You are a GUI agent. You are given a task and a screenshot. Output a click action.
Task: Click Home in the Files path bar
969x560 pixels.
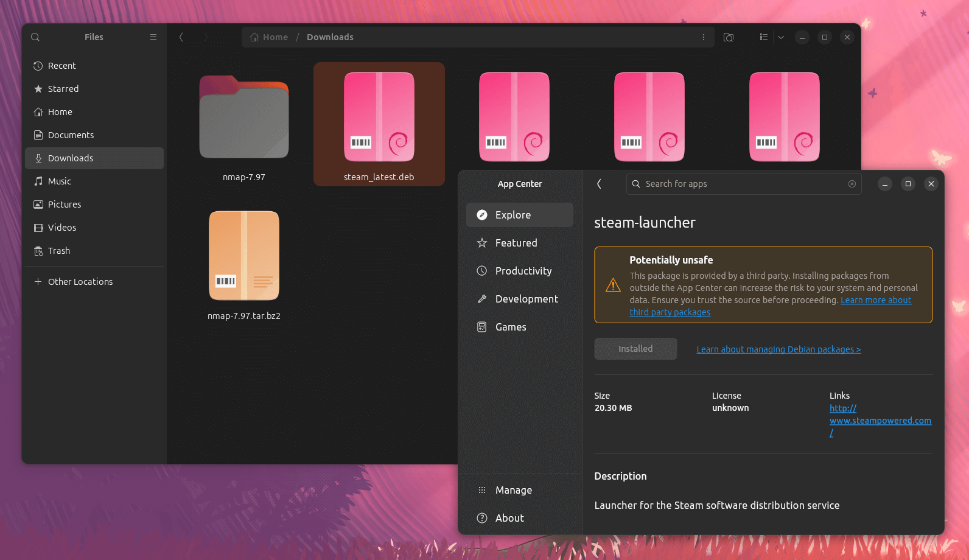click(x=269, y=37)
